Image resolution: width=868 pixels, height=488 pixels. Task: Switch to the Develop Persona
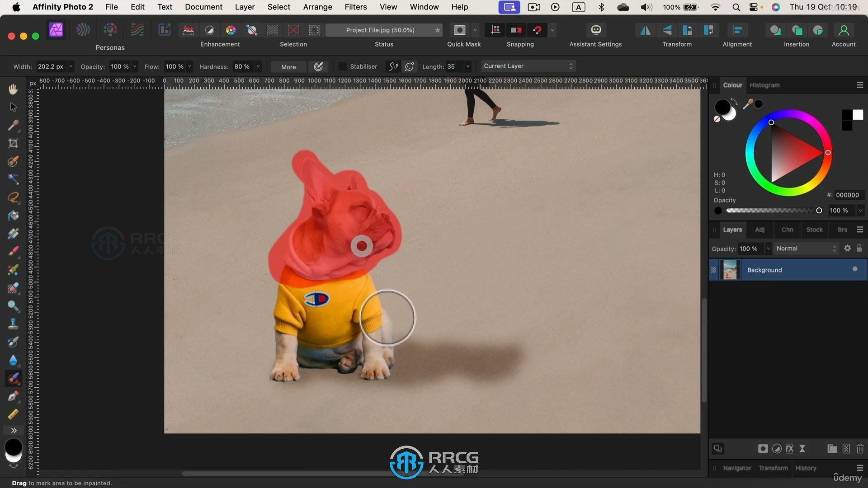(x=110, y=30)
